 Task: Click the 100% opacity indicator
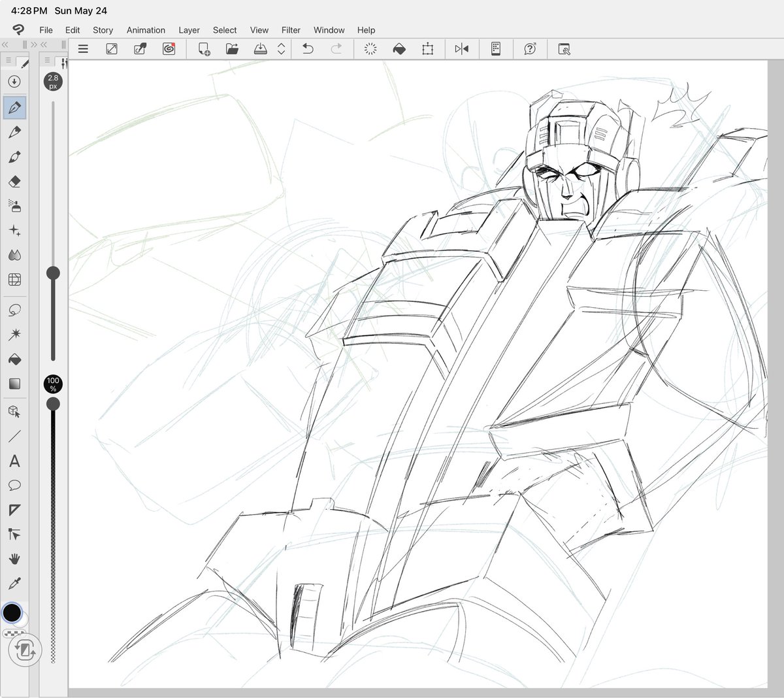(x=53, y=384)
